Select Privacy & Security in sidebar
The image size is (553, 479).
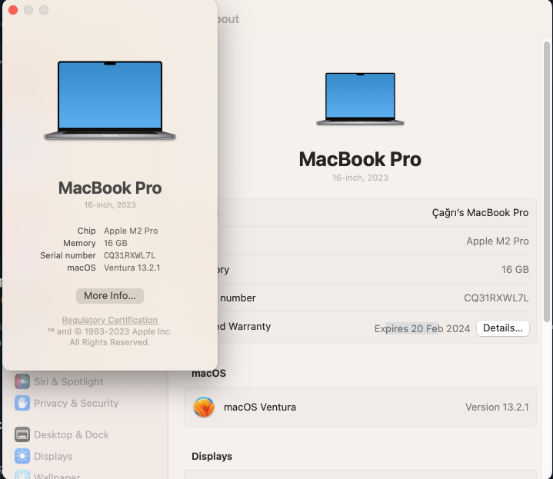point(76,403)
